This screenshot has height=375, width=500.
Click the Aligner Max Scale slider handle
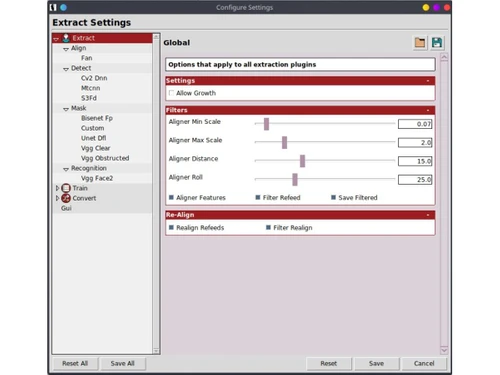point(284,142)
